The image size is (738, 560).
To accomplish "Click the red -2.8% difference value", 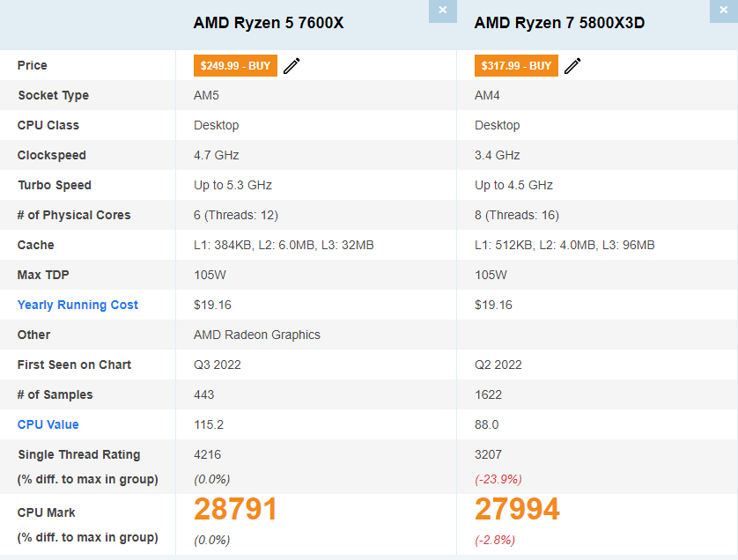I will click(495, 540).
